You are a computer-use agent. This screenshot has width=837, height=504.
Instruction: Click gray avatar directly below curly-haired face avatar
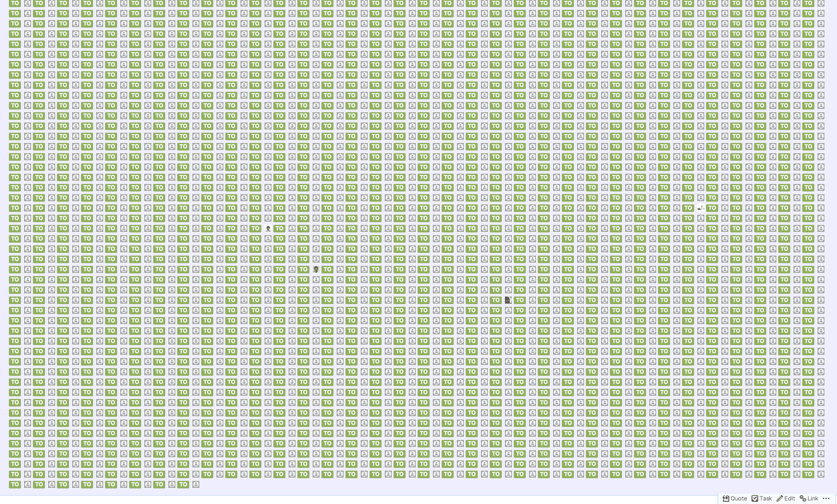pyautogui.click(x=316, y=280)
